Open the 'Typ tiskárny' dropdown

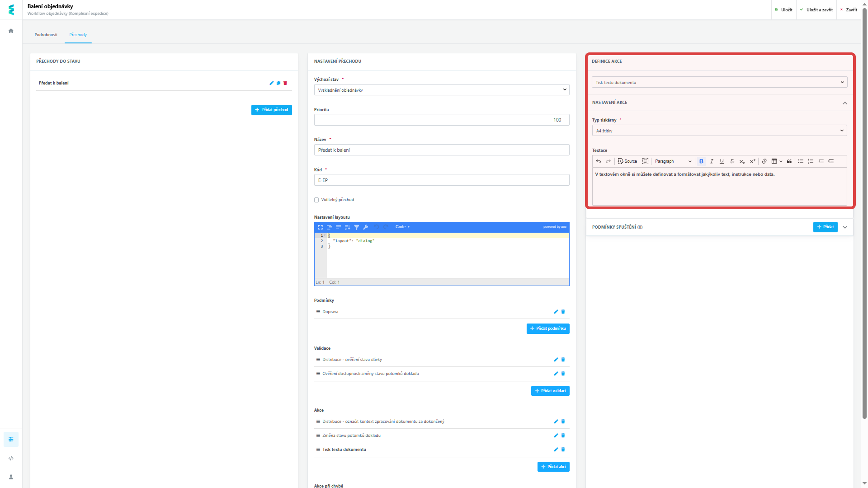click(719, 131)
